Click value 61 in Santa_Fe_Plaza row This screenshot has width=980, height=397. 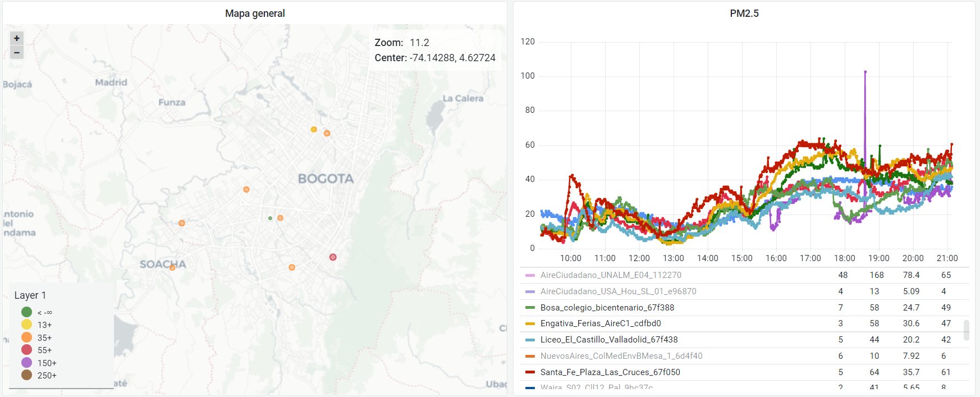click(946, 372)
